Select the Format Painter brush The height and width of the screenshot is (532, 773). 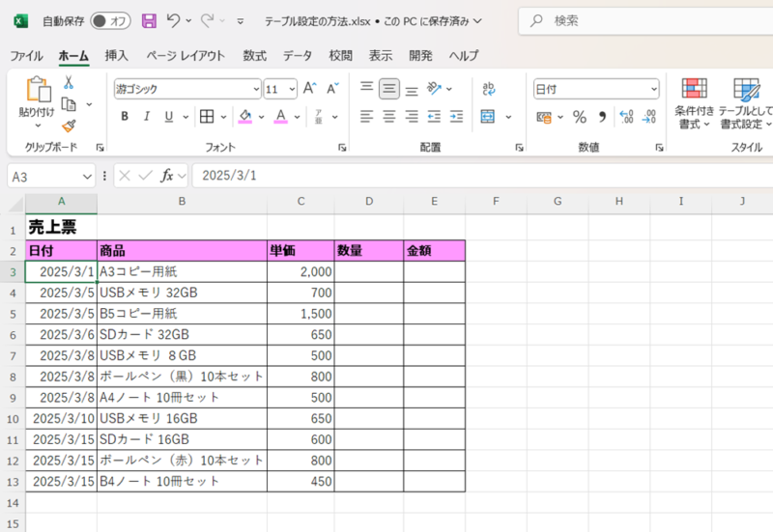tap(69, 126)
